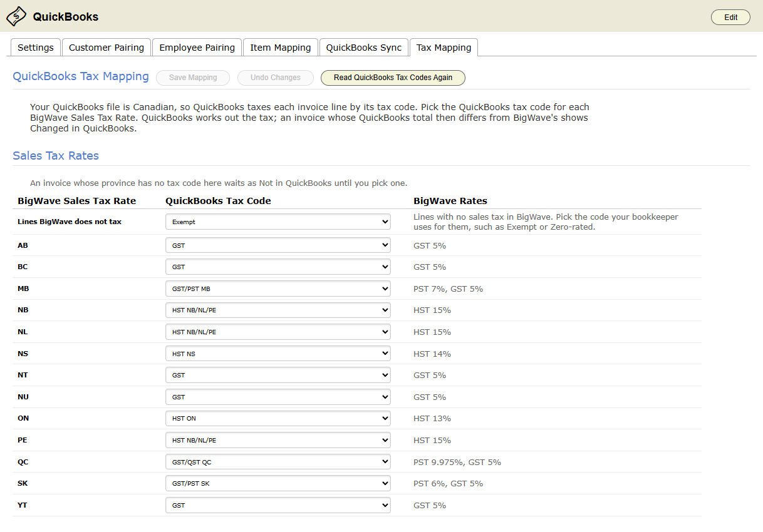Open the Employee Pairing tab
Image resolution: width=763 pixels, height=532 pixels.
pyautogui.click(x=197, y=48)
